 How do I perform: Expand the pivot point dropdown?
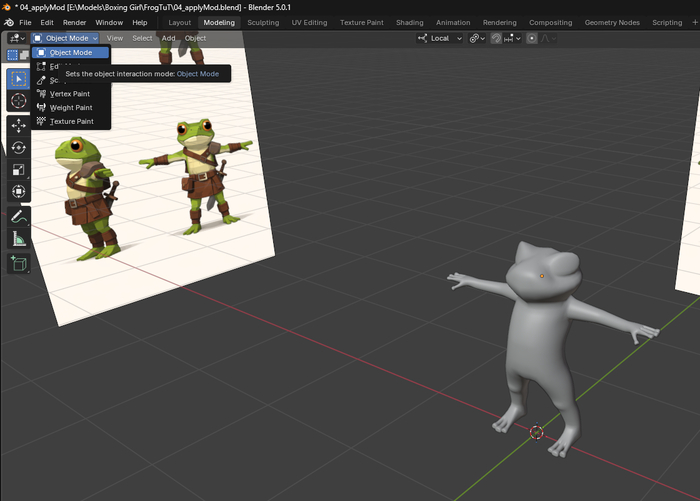click(x=477, y=38)
